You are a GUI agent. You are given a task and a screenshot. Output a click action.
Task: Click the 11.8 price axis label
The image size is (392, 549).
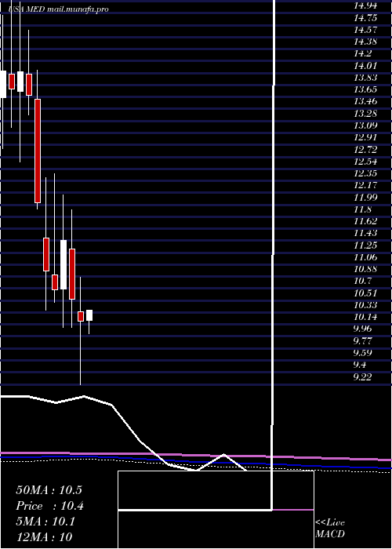coord(362,209)
